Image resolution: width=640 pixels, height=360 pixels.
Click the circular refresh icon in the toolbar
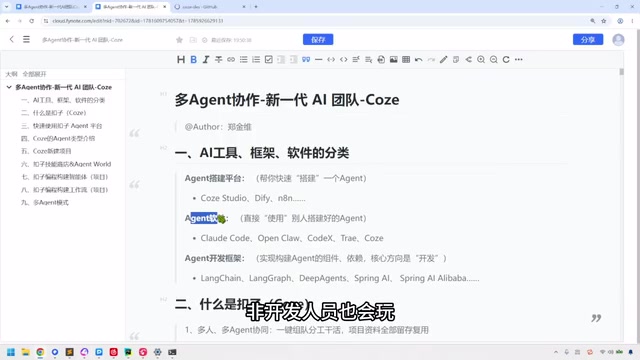click(506, 60)
